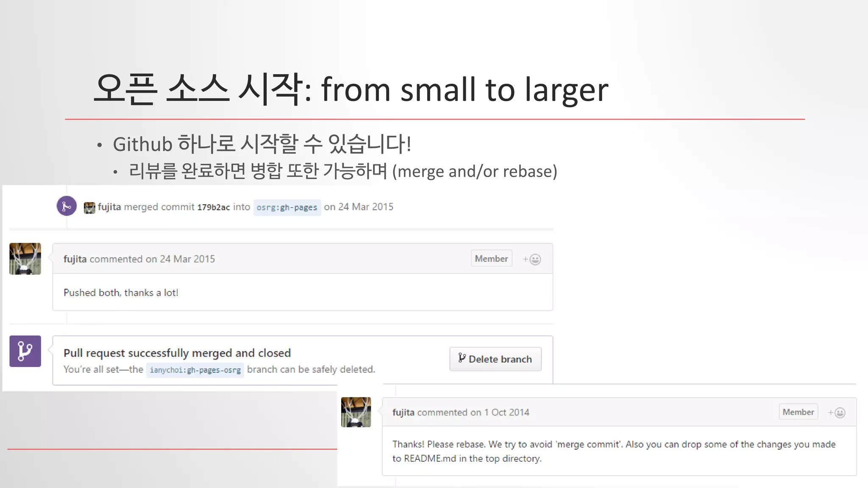Click the slide title 'from small to larger'
The width and height of the screenshot is (868, 488).
coord(465,89)
